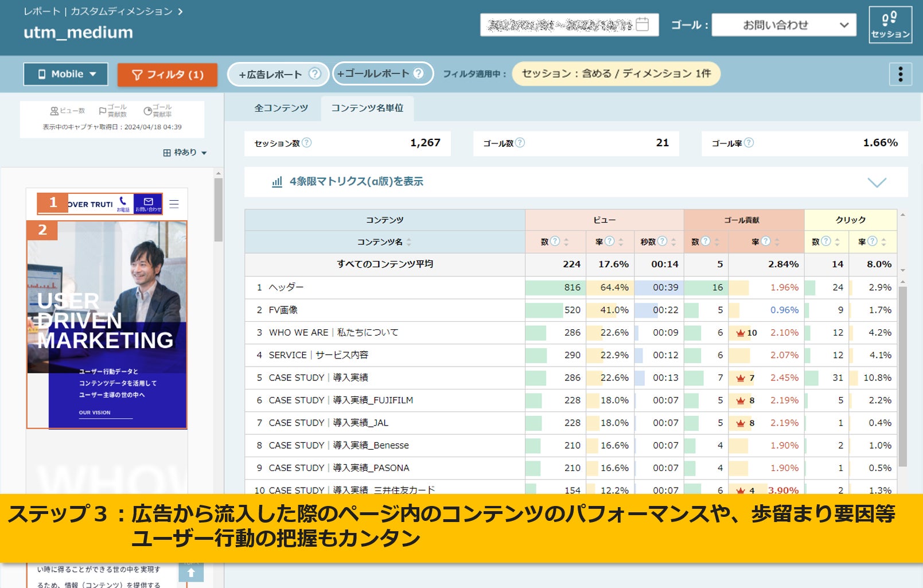
Task: Click help icon next to ゴール率
Action: tap(749, 143)
